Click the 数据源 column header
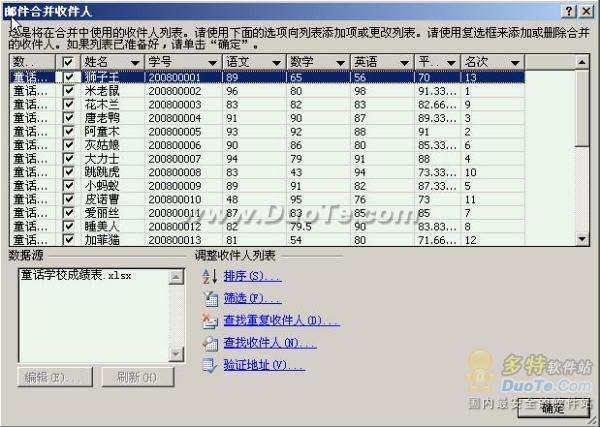This screenshot has height=427, width=600. [x=32, y=62]
